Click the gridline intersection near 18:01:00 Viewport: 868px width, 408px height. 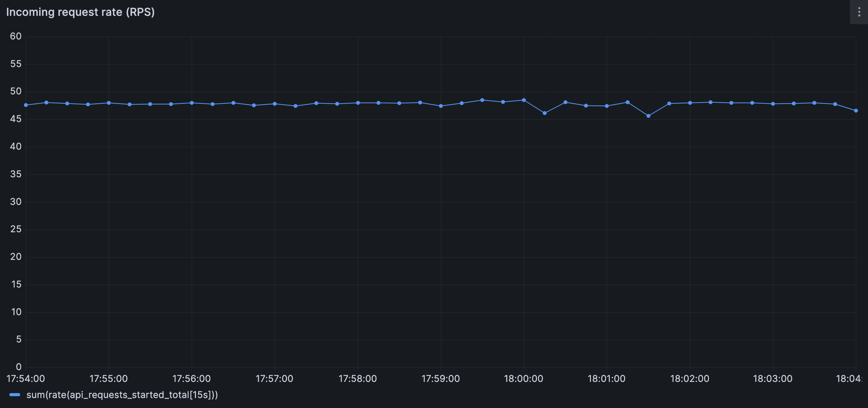pyautogui.click(x=607, y=119)
